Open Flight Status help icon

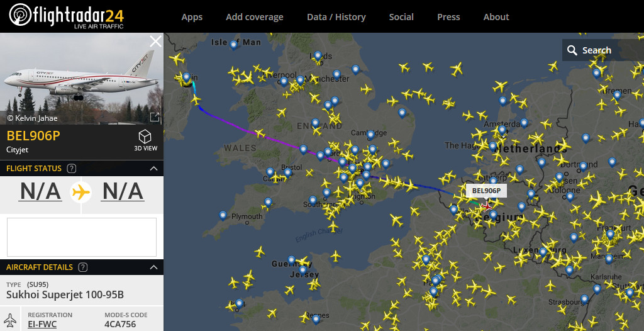point(72,168)
